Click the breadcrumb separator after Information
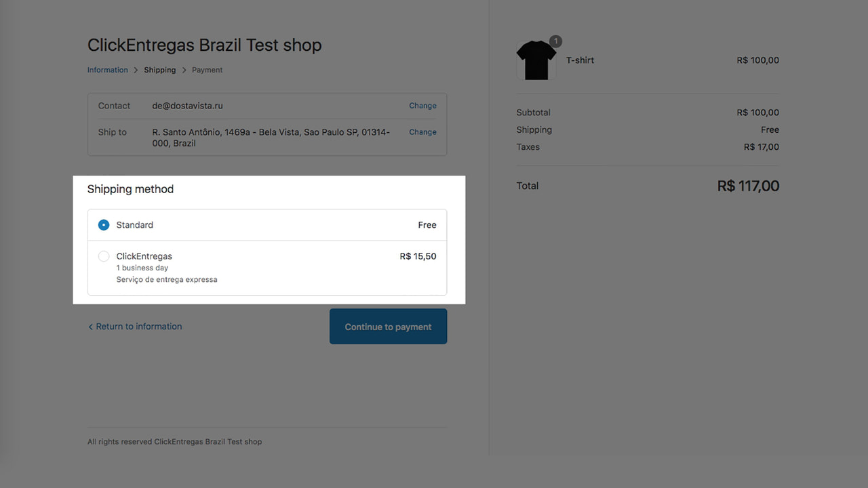This screenshot has width=868, height=488. pos(134,70)
